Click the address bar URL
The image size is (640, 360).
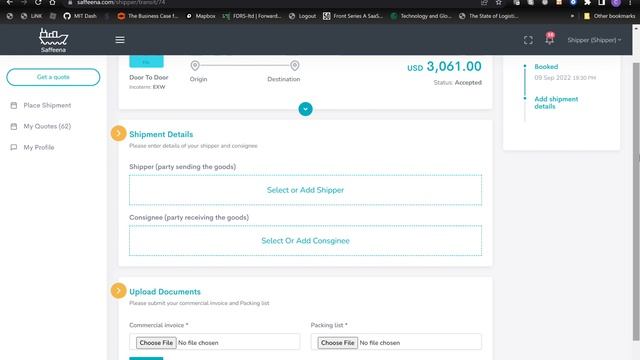pos(121,2)
